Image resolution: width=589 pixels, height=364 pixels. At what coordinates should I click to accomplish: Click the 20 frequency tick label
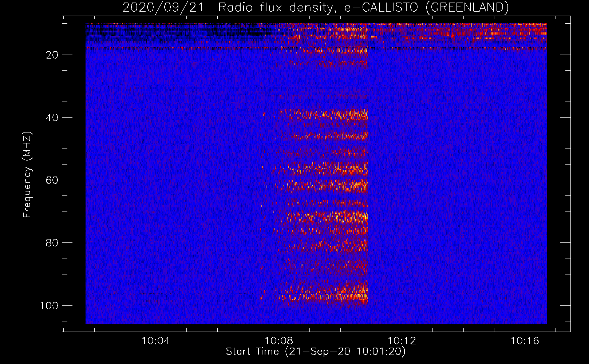tap(52, 55)
